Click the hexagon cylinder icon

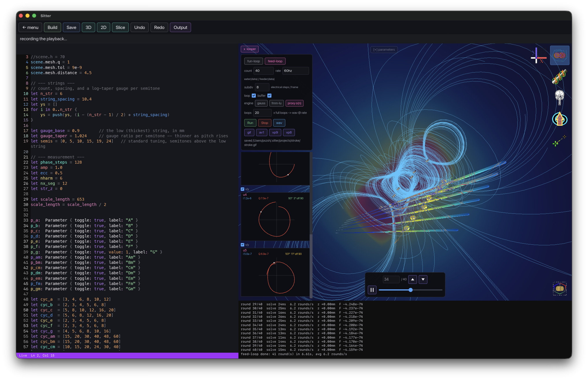pyautogui.click(x=560, y=288)
